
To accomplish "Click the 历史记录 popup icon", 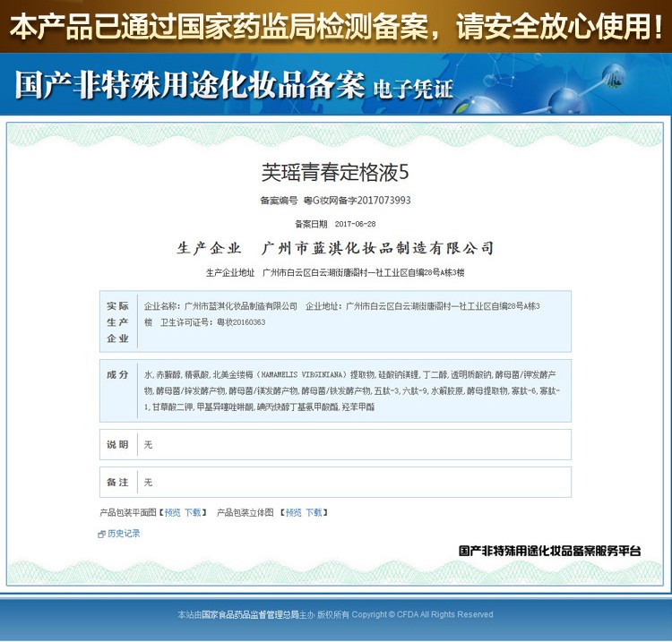I will (x=102, y=535).
